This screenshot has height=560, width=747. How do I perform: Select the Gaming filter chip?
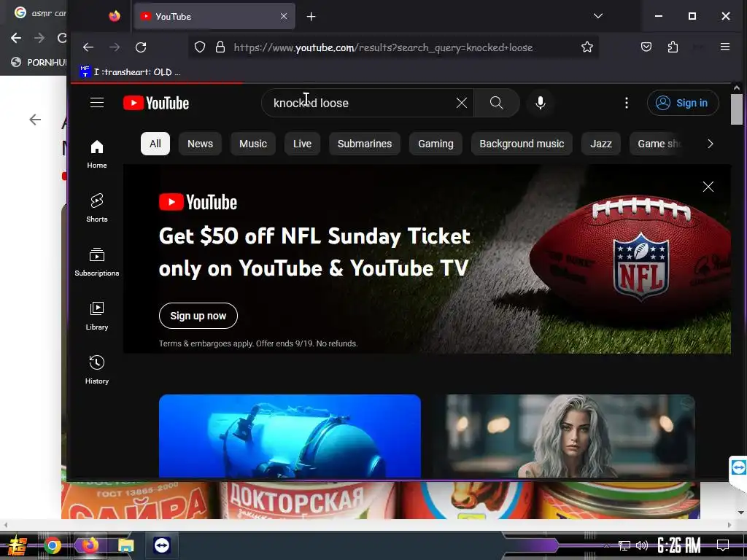436,144
